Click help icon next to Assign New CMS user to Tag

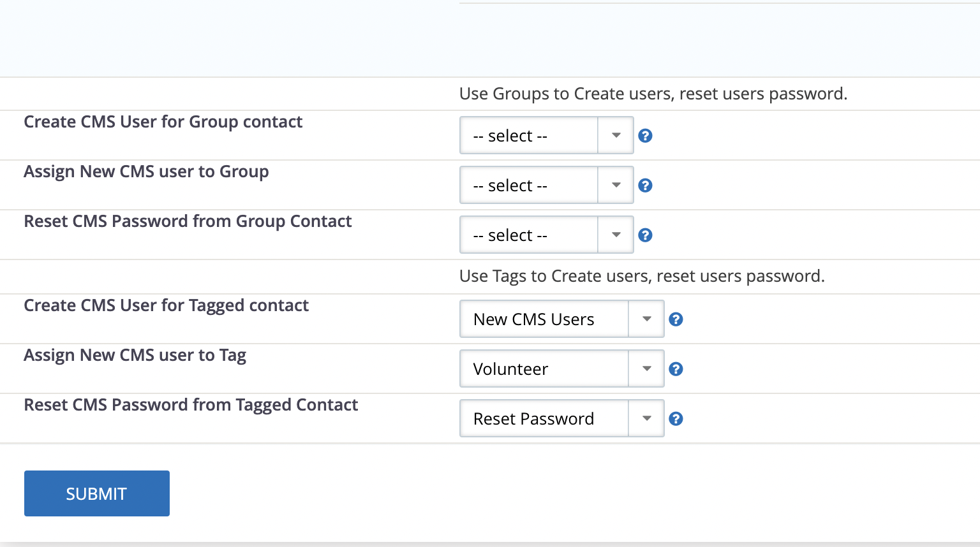click(676, 368)
